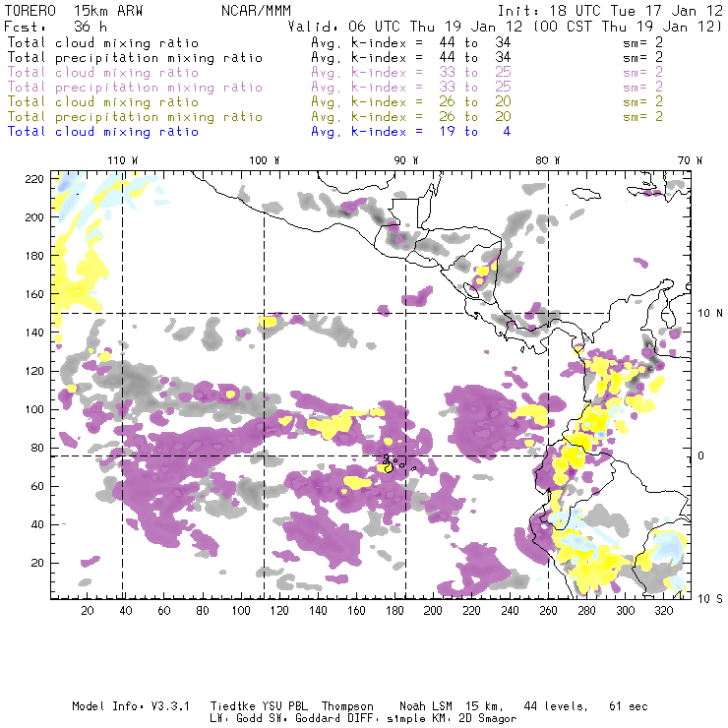The image size is (728, 728).
Task: Click the purple 'Total precipitation mixing ratio' legend line
Action: [x=135, y=88]
